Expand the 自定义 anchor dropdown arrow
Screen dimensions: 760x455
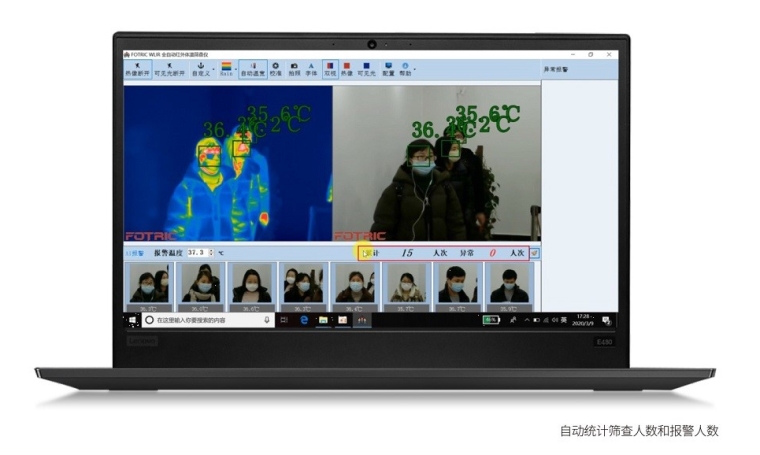click(212, 69)
